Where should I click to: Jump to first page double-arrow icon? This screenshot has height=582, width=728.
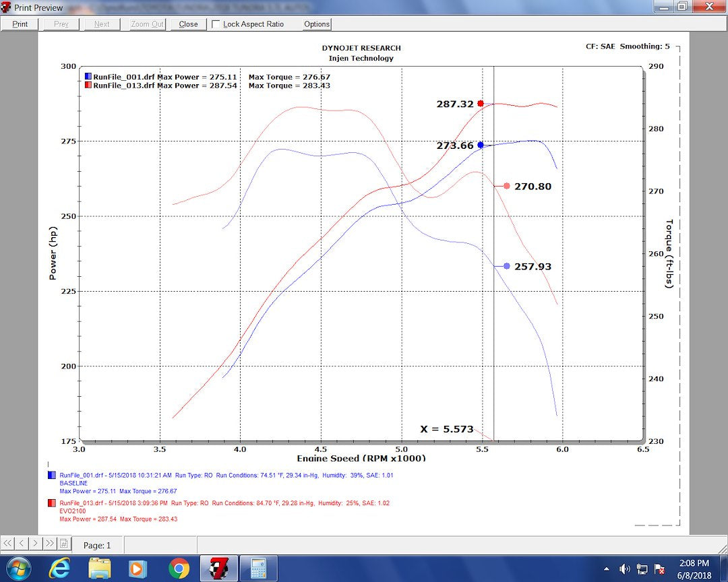(7, 543)
